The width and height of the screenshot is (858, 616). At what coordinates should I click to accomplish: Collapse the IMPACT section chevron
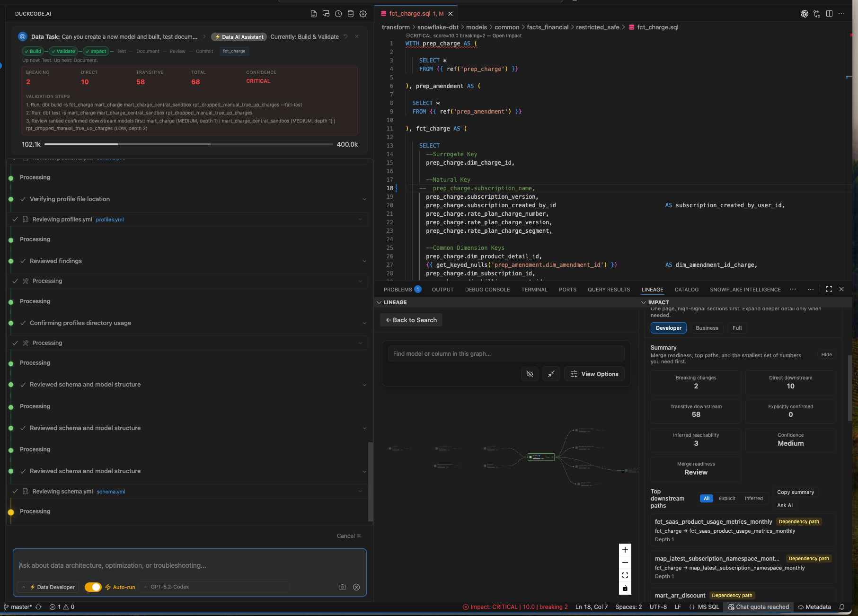point(644,302)
